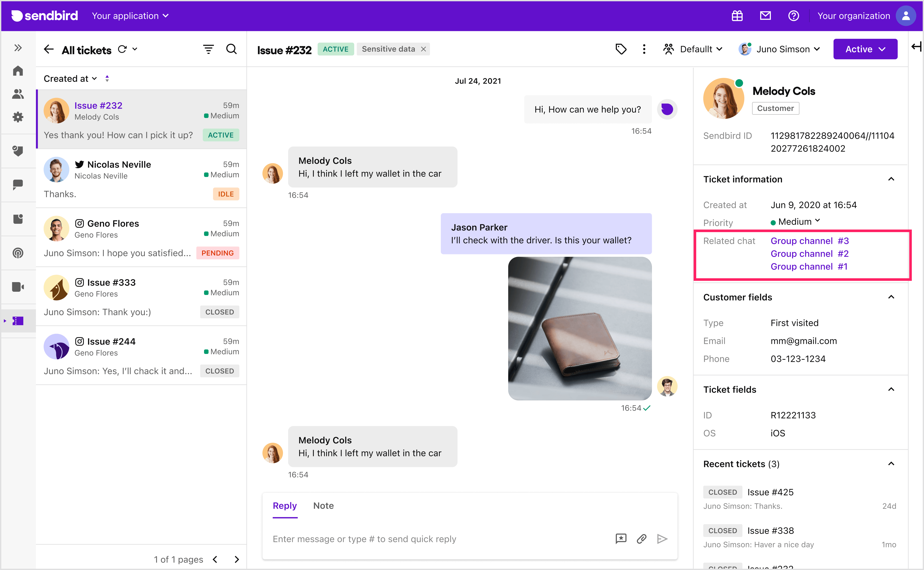Click the search icon above the ticket list
Screen dimensions: 924x570
(231, 49)
